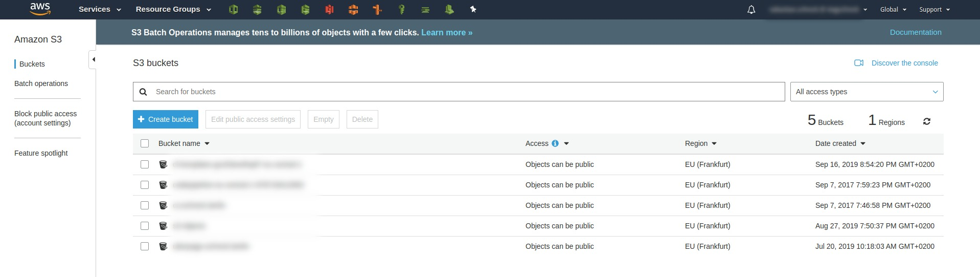
Task: Click the Access info icon
Action: tap(555, 143)
